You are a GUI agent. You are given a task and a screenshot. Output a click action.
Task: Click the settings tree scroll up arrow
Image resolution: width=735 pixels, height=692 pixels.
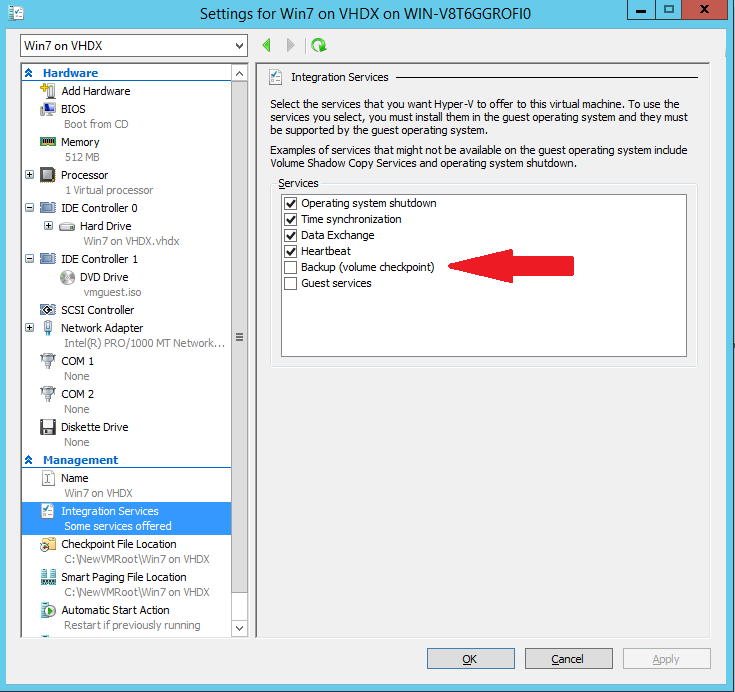tap(240, 74)
